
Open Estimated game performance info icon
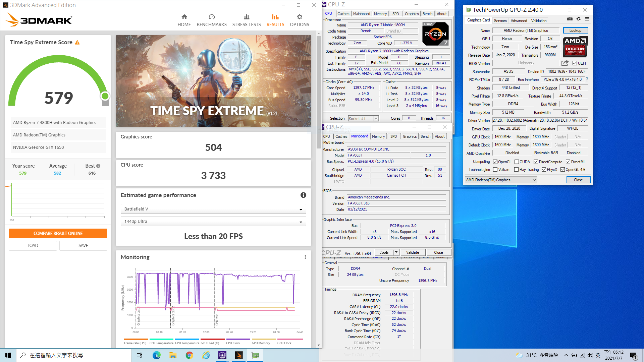click(x=303, y=195)
